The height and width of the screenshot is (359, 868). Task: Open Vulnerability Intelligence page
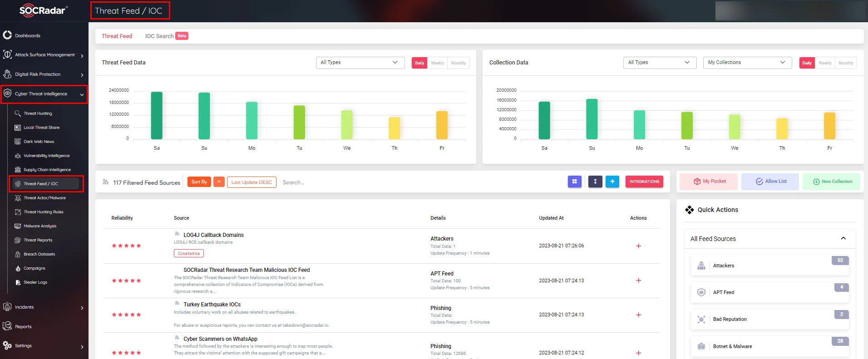(x=46, y=156)
